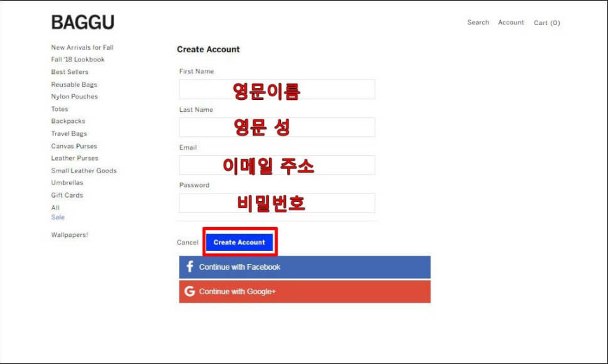
Task: Open Search in the header
Action: click(x=478, y=22)
